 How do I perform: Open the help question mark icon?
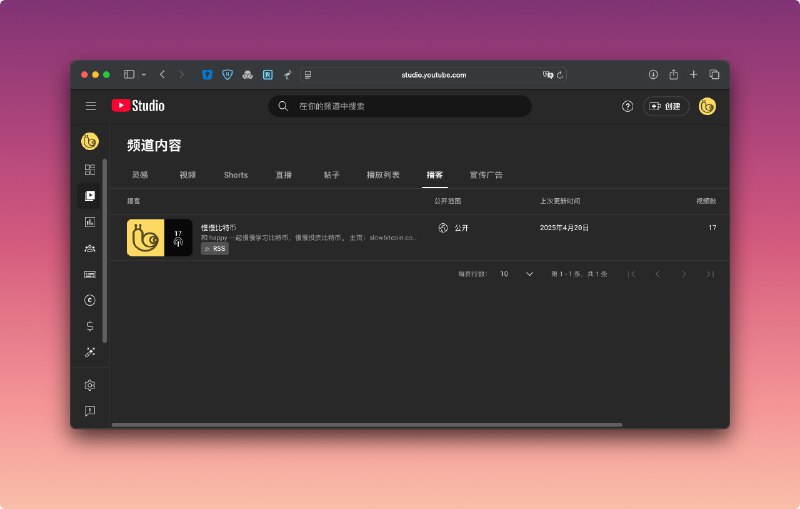pos(627,106)
